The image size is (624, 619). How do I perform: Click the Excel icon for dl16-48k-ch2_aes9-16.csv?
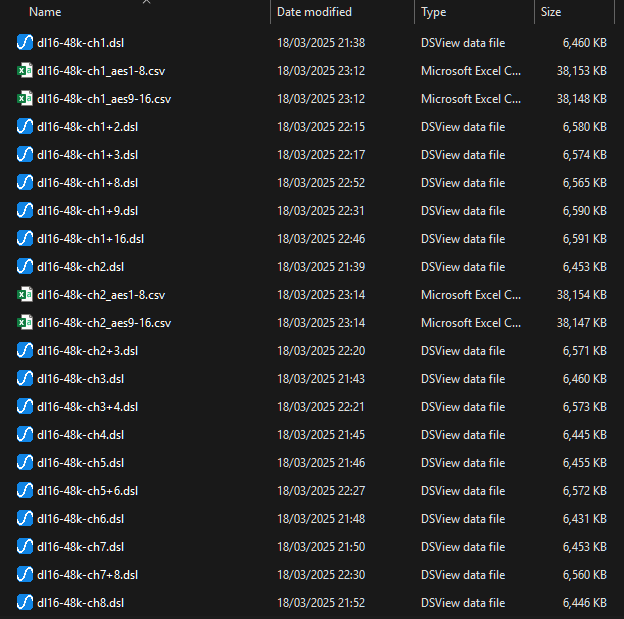(x=25, y=322)
